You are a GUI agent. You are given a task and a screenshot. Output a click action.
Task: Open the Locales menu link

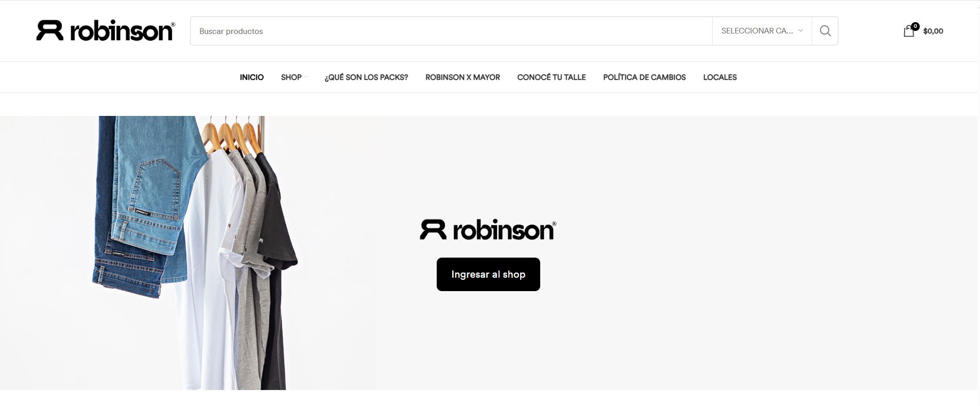click(x=720, y=77)
